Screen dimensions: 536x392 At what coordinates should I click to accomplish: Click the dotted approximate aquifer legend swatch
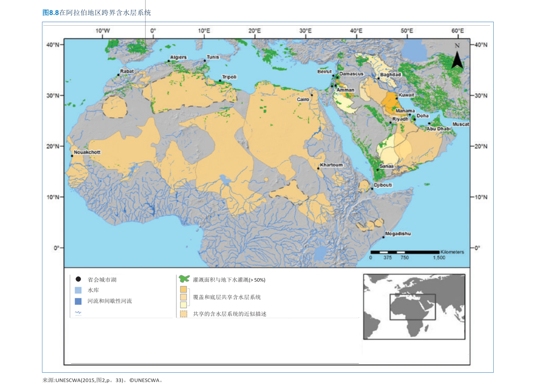tap(184, 314)
